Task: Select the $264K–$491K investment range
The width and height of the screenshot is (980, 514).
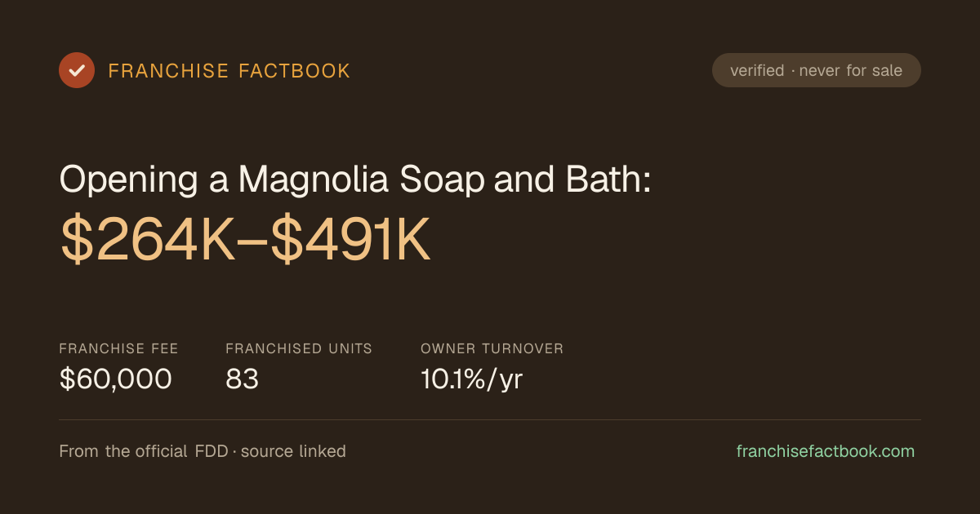Action: 245,241
